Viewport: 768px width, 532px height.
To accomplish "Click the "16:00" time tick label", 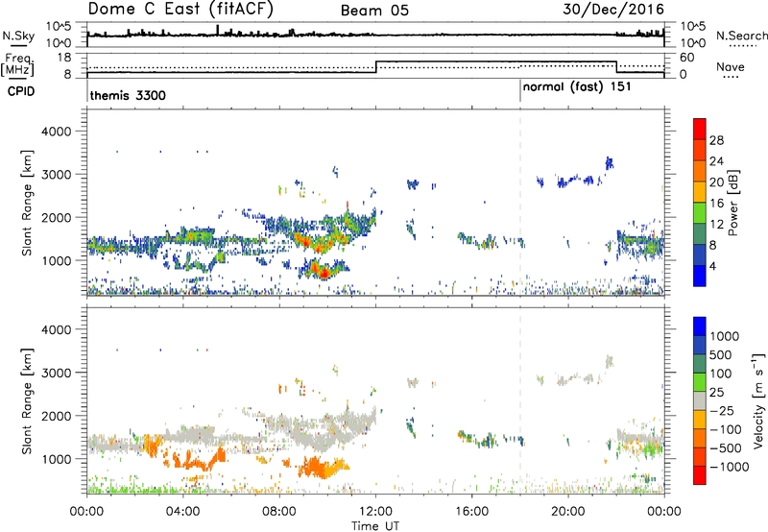I will [471, 512].
